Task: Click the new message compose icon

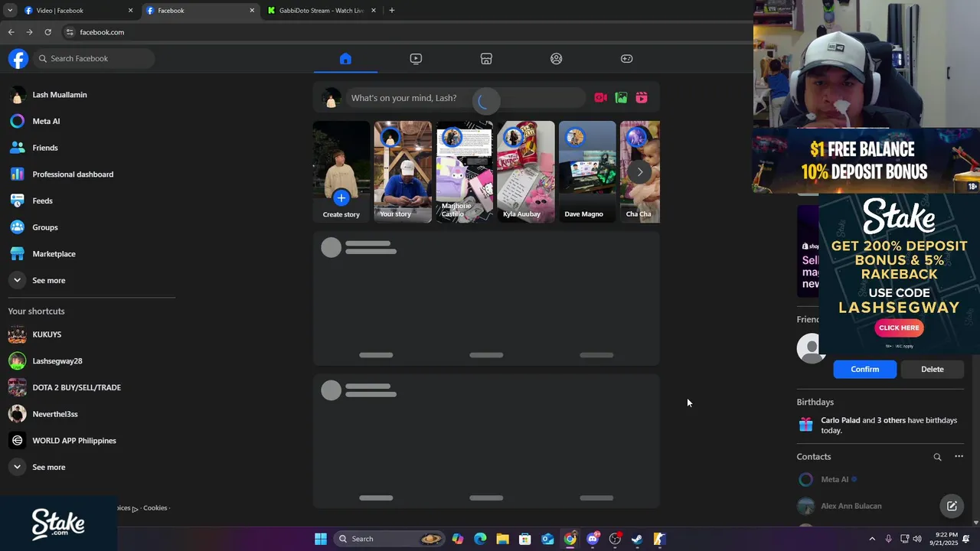Action: (952, 506)
